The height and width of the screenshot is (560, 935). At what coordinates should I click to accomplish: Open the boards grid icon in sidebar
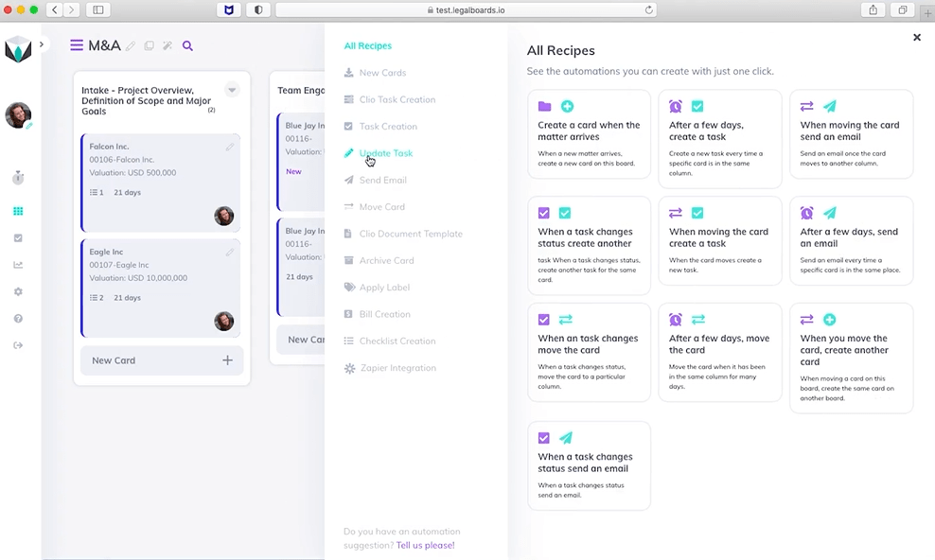point(18,212)
